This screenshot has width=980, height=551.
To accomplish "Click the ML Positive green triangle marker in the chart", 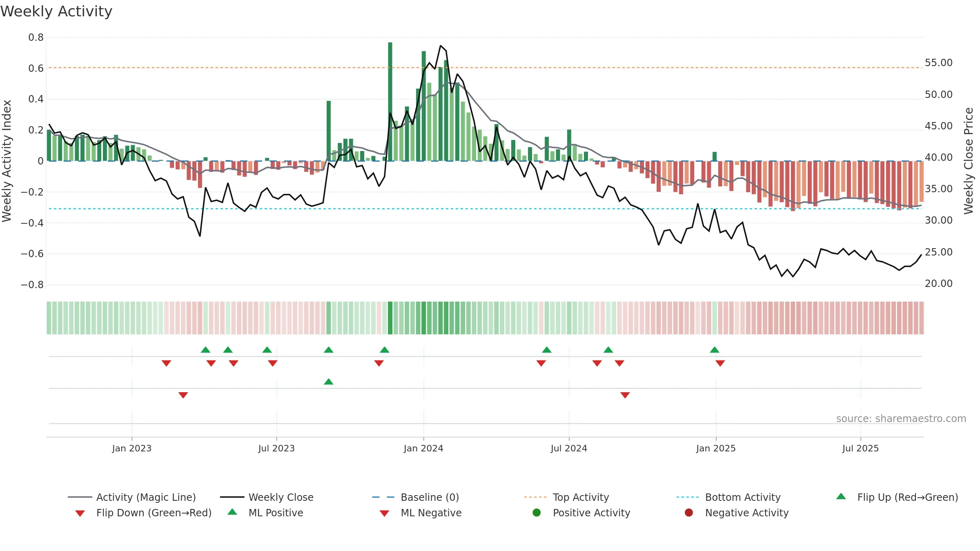I will pos(329,382).
